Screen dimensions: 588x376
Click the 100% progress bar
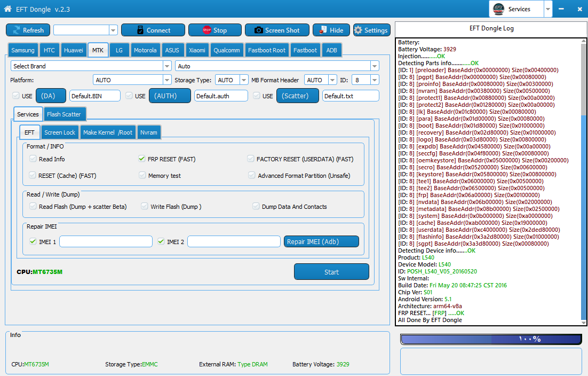point(491,339)
